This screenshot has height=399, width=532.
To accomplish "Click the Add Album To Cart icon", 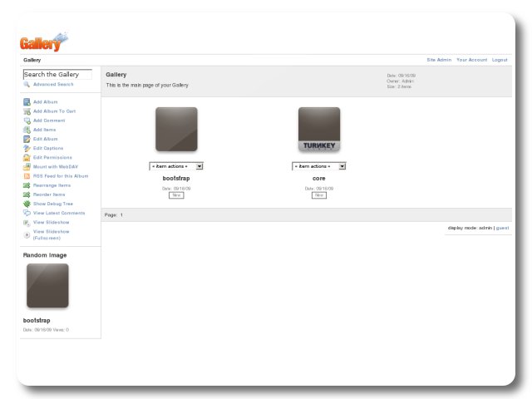I will pos(27,111).
